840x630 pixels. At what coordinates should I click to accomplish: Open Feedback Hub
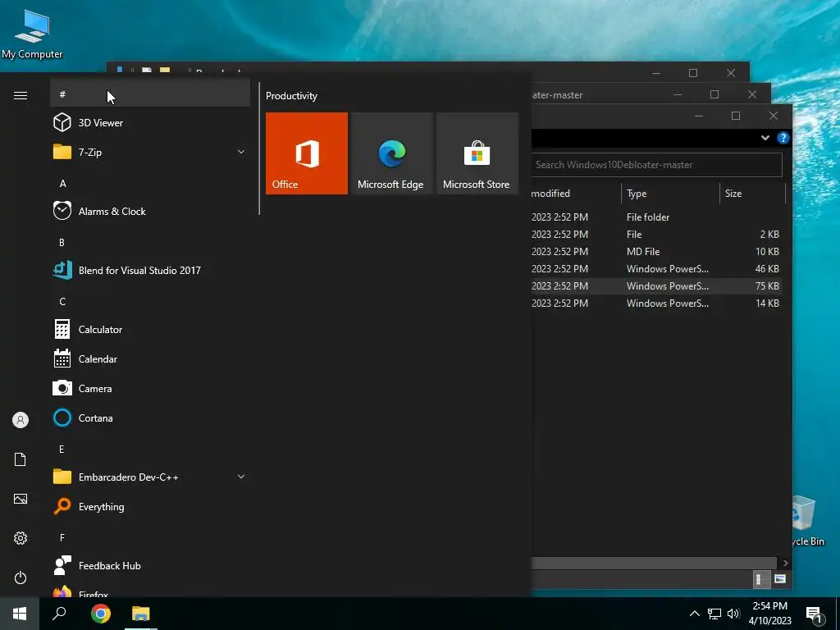coord(150,566)
